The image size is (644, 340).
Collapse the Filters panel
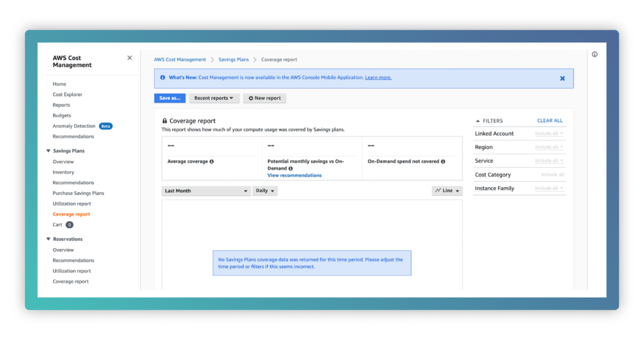point(478,121)
